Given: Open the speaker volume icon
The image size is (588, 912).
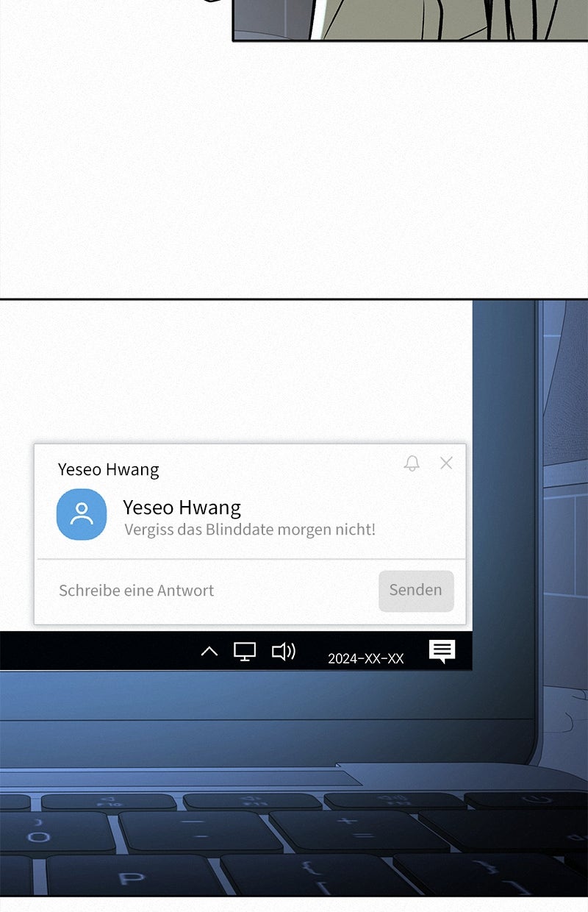Looking at the screenshot, I should click(x=283, y=652).
